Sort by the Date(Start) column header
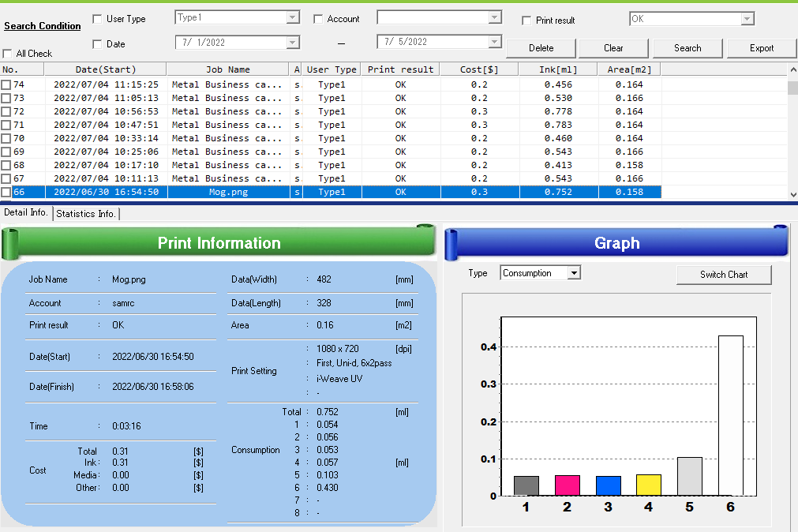The width and height of the screenshot is (798, 532). coord(105,69)
